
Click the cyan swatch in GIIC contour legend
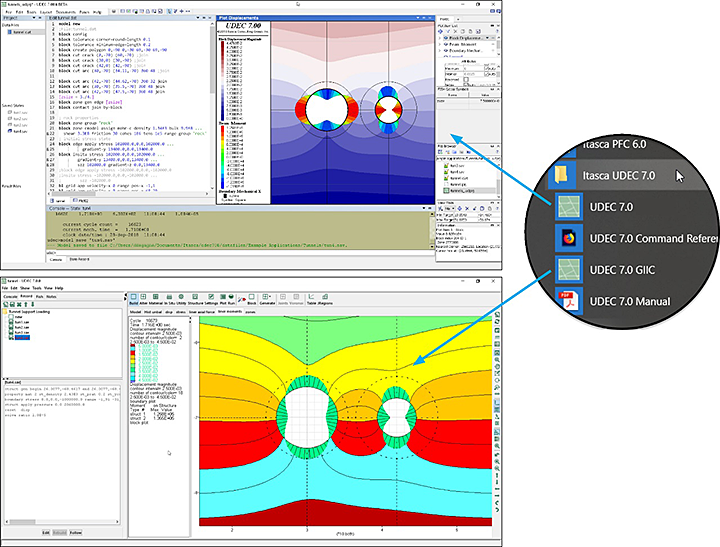point(133,349)
